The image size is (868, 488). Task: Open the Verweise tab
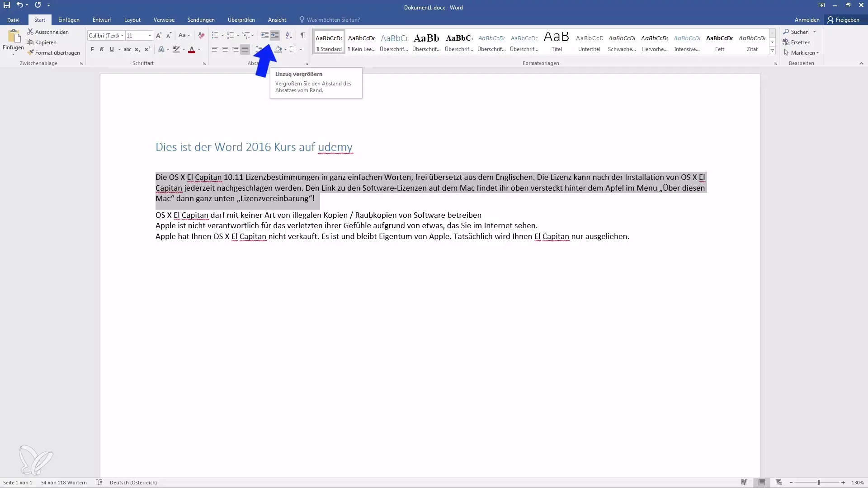pos(164,20)
